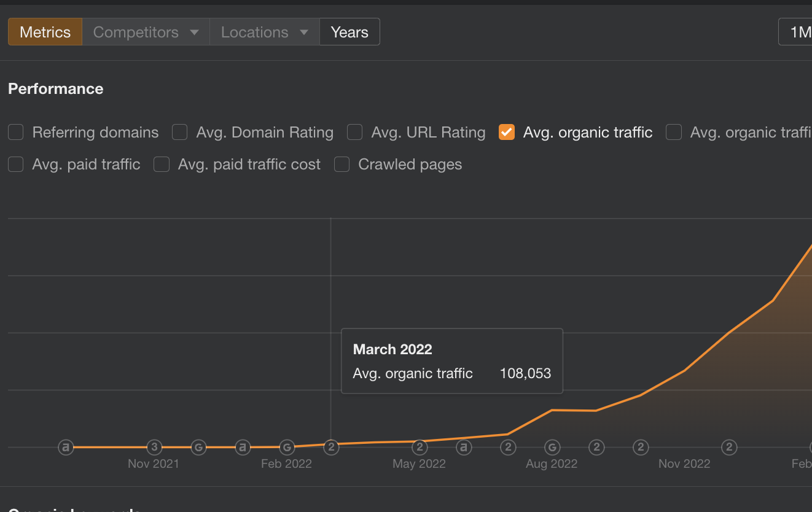Check the Avg. Domain Rating checkbox
812x512 pixels.
180,133
